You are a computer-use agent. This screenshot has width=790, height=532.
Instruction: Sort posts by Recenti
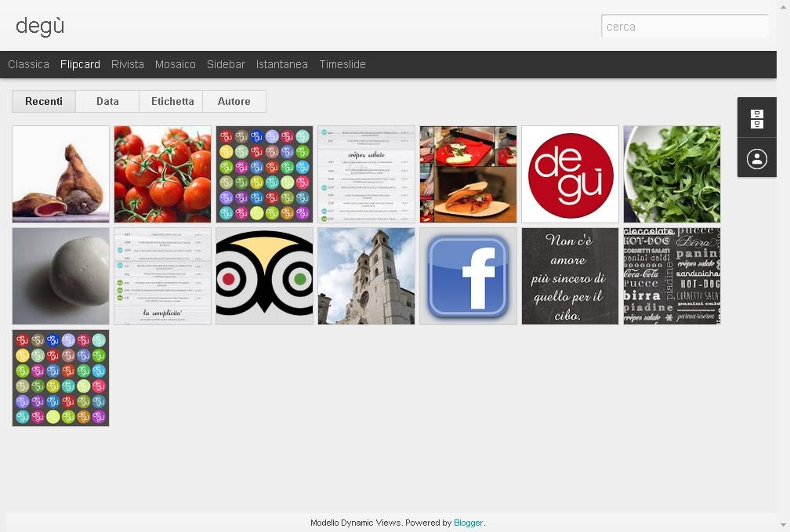click(44, 101)
